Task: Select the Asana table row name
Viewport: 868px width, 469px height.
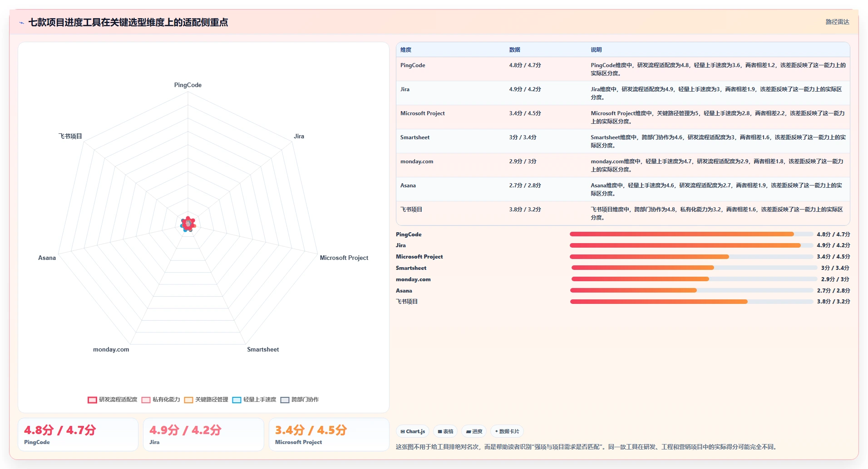Action: [408, 186]
